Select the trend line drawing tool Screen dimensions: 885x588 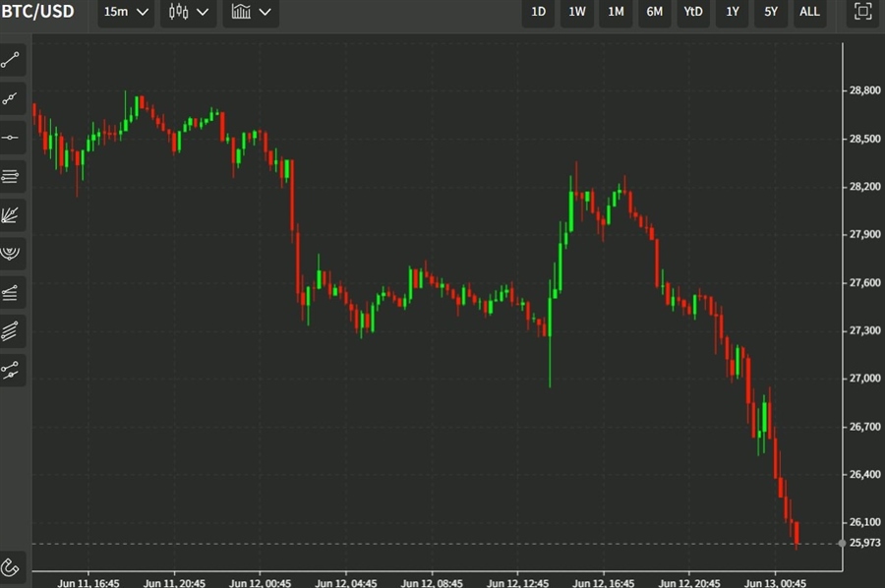point(12,60)
